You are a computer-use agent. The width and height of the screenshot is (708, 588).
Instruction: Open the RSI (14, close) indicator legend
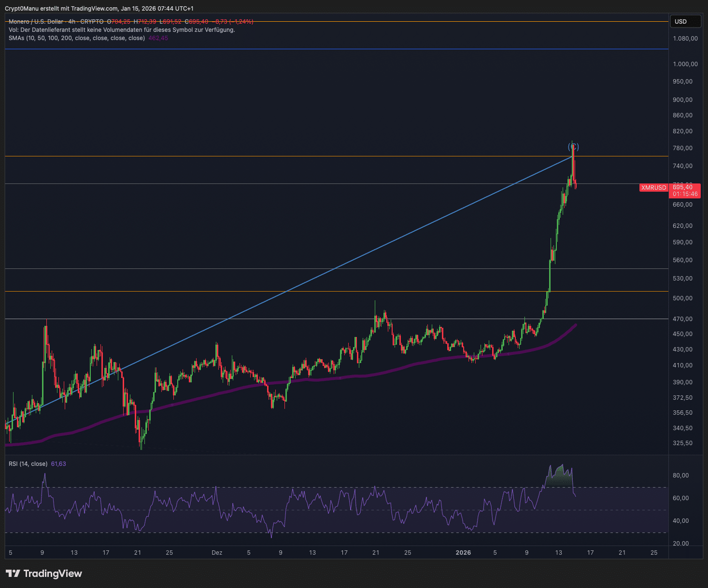[28, 464]
